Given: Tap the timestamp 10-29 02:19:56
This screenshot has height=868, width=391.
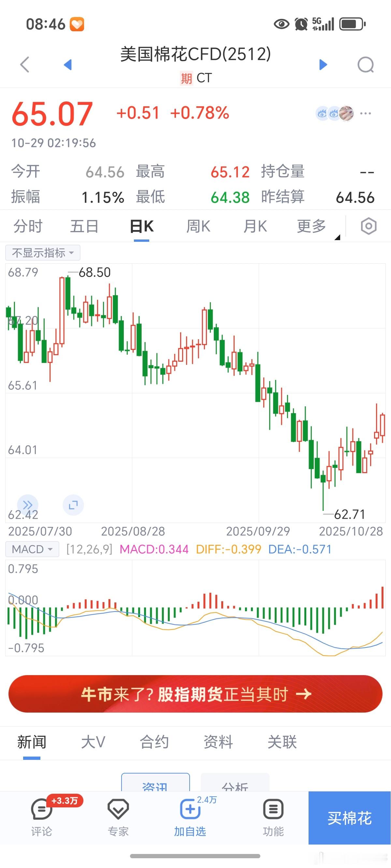Looking at the screenshot, I should (x=53, y=143).
